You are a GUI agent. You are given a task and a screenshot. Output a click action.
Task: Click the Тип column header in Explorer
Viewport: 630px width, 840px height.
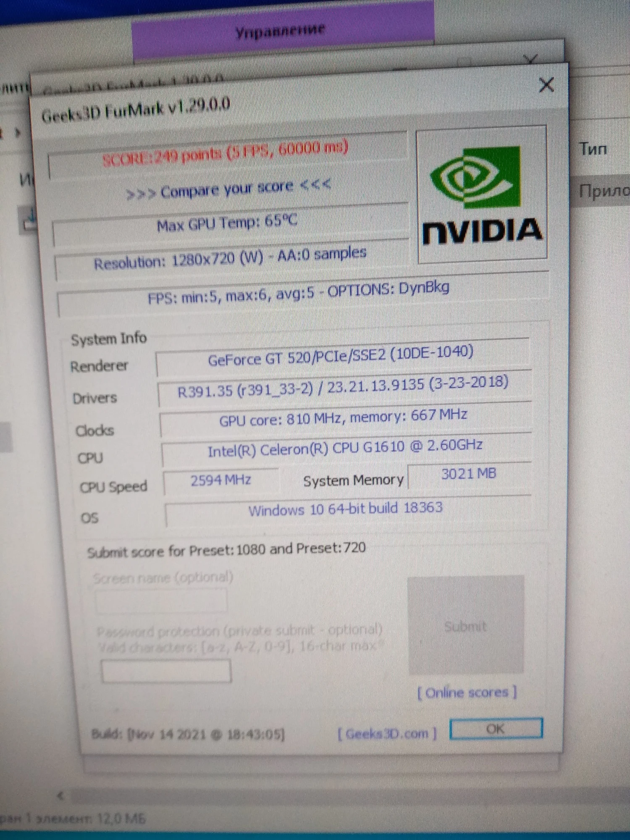click(x=593, y=149)
